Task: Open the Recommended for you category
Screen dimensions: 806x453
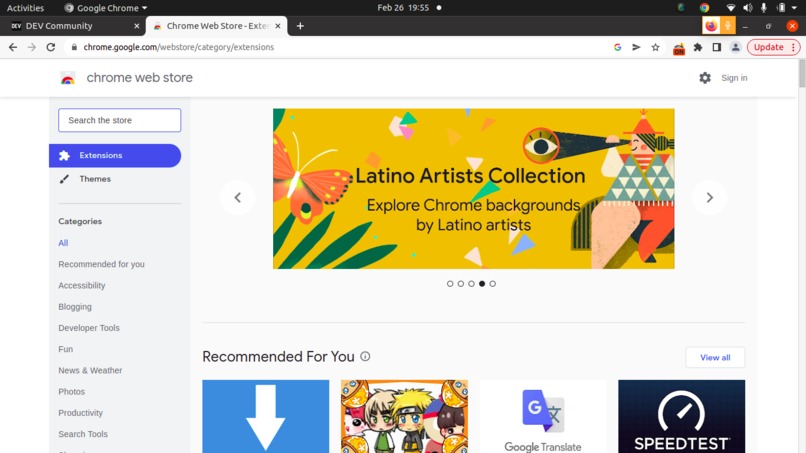Action: [x=101, y=264]
